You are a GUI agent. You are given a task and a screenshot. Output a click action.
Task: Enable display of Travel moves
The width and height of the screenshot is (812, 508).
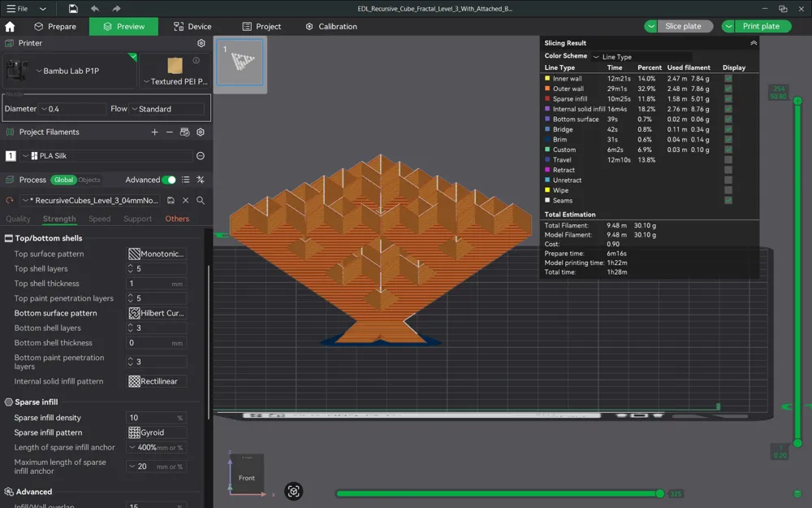coord(728,159)
